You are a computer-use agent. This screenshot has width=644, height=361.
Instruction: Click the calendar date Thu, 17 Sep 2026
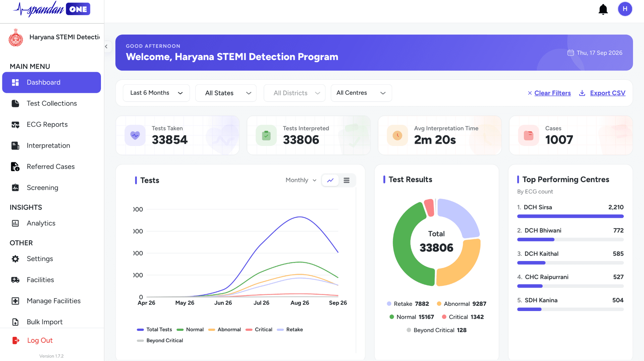(x=595, y=53)
